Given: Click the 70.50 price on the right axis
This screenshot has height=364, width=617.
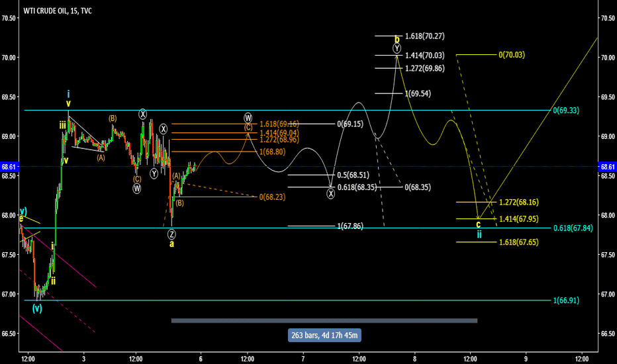Looking at the screenshot, I should coord(608,18).
